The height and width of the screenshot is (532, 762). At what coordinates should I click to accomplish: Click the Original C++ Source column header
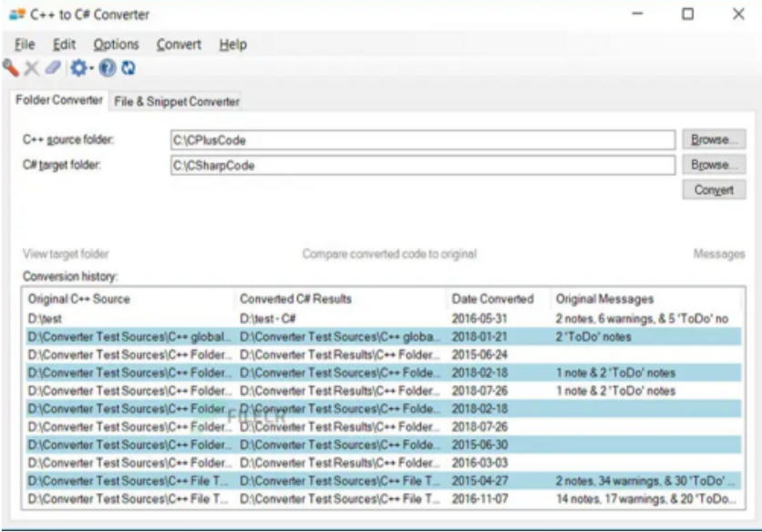tap(129, 299)
